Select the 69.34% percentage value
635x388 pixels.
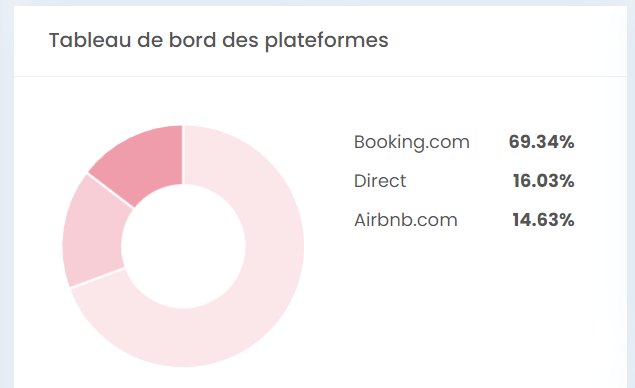[x=541, y=142]
